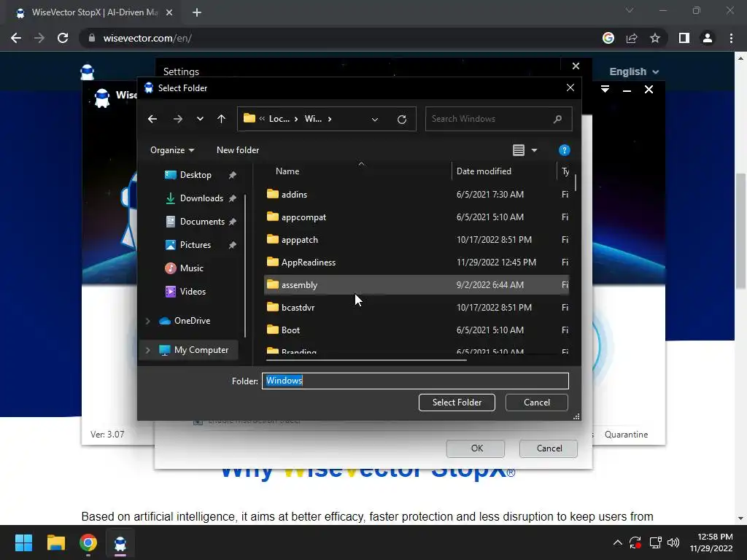747x560 pixels.
Task: Open the Organize menu
Action: coord(172,150)
